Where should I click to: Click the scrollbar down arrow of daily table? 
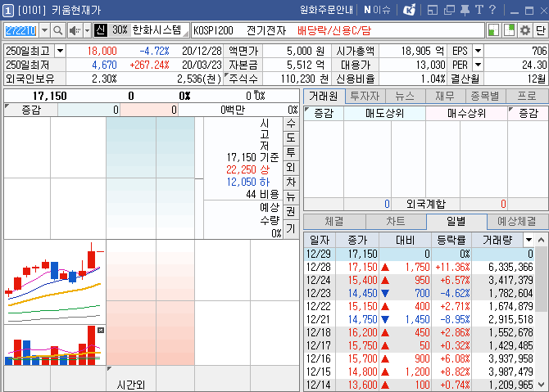(542, 385)
